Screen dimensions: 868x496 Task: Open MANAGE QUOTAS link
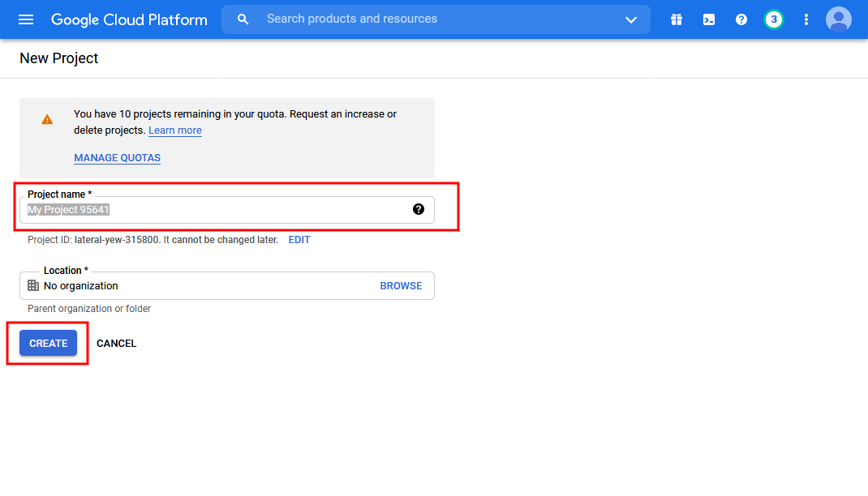[118, 158]
